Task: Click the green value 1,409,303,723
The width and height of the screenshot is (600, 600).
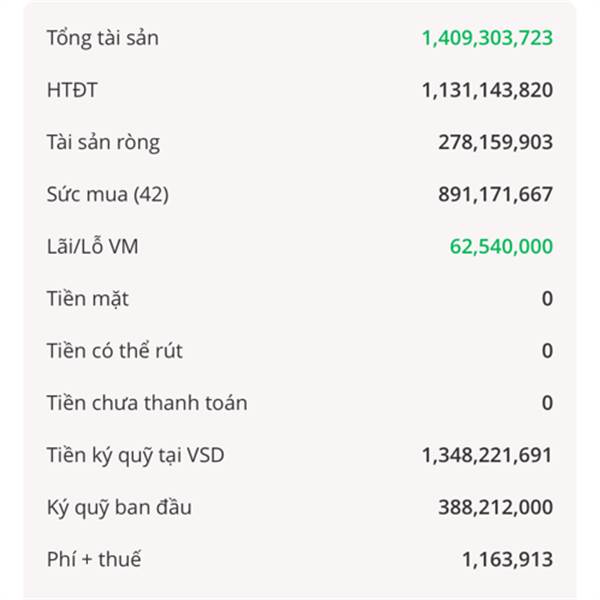Action: click(x=487, y=38)
